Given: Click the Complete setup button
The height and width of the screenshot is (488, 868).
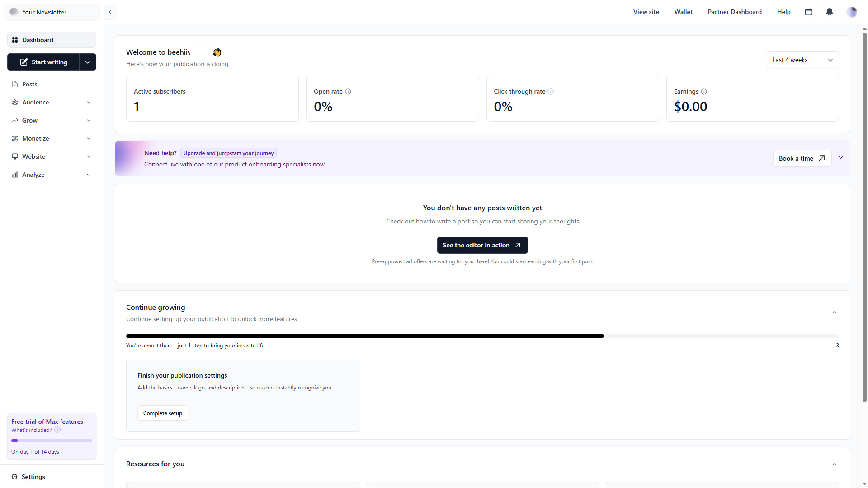Looking at the screenshot, I should click(163, 413).
